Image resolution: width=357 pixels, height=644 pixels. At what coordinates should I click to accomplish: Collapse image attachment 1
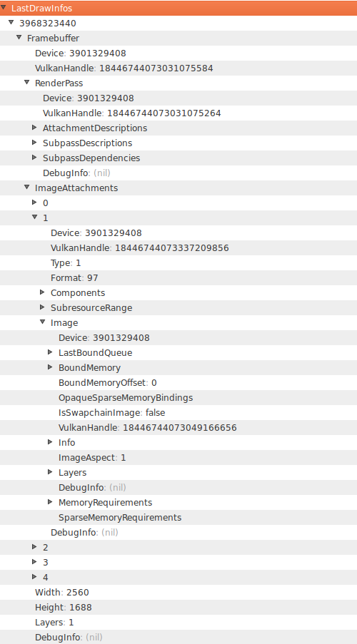tap(34, 217)
